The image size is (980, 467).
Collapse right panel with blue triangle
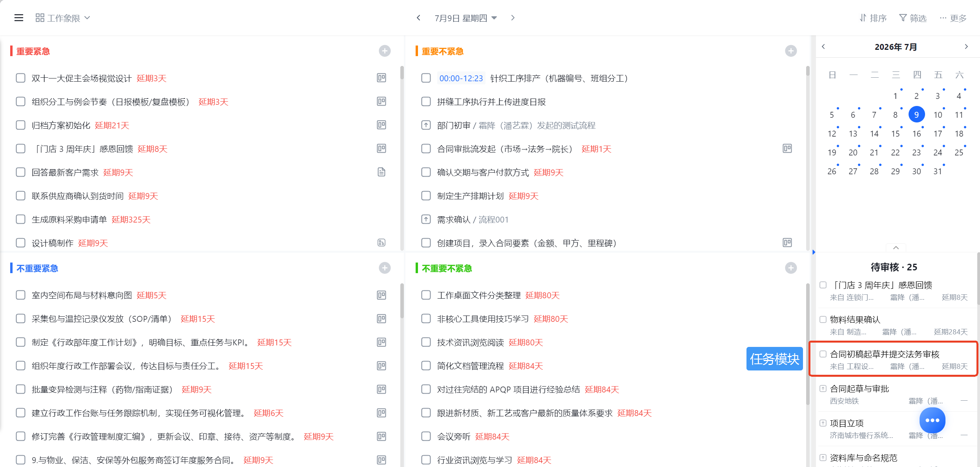point(814,252)
